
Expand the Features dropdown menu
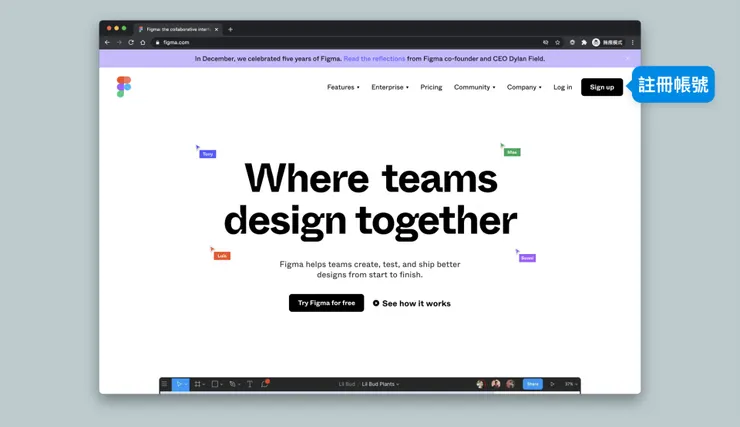[x=343, y=87]
